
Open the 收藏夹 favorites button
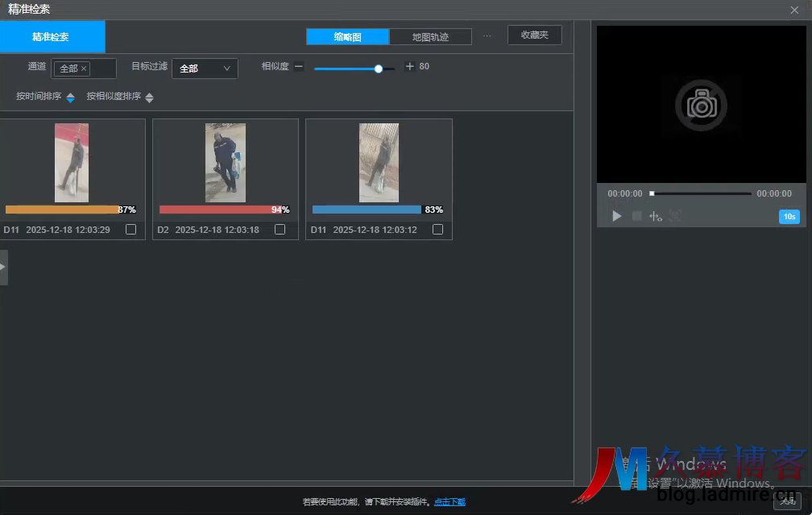(534, 35)
